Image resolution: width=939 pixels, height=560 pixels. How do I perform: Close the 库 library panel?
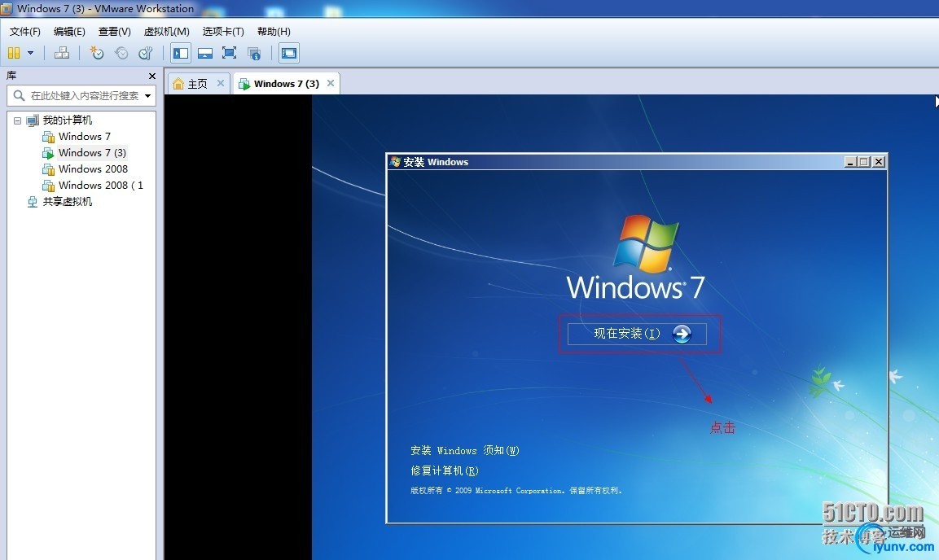(x=152, y=76)
